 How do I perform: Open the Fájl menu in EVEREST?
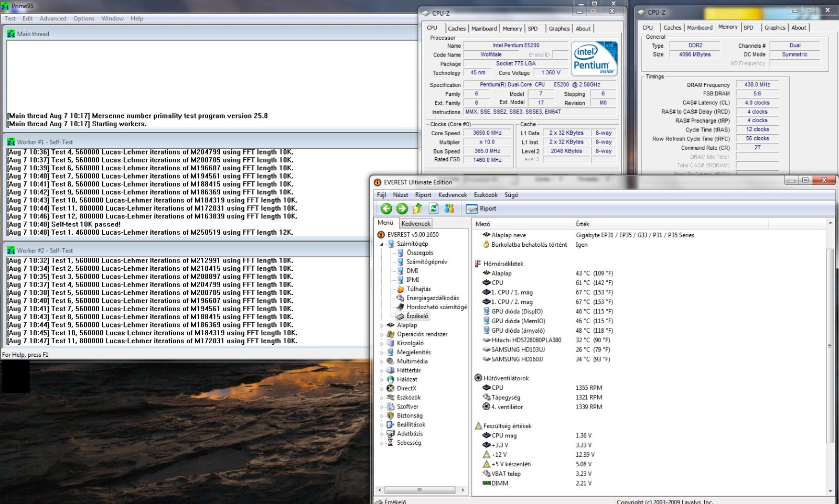(382, 195)
